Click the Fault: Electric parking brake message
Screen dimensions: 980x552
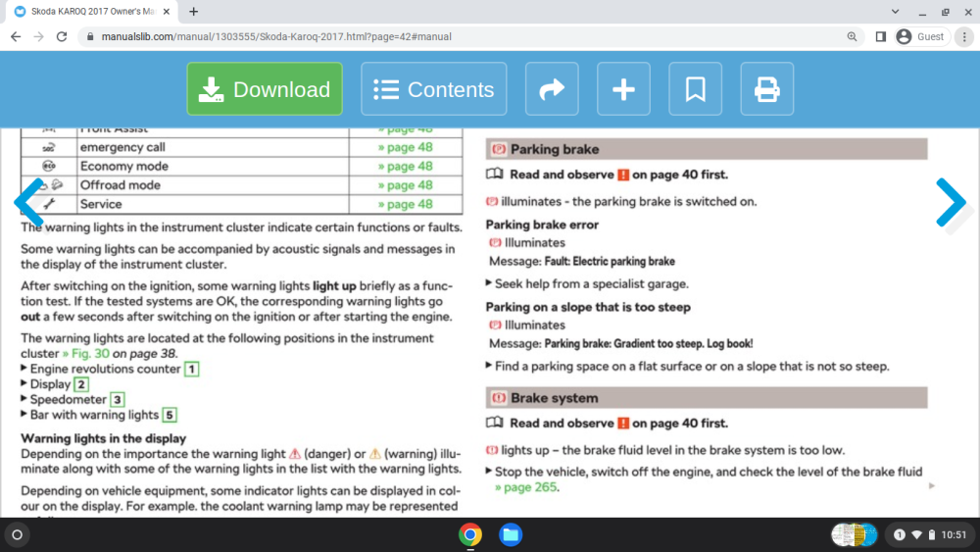click(x=610, y=262)
